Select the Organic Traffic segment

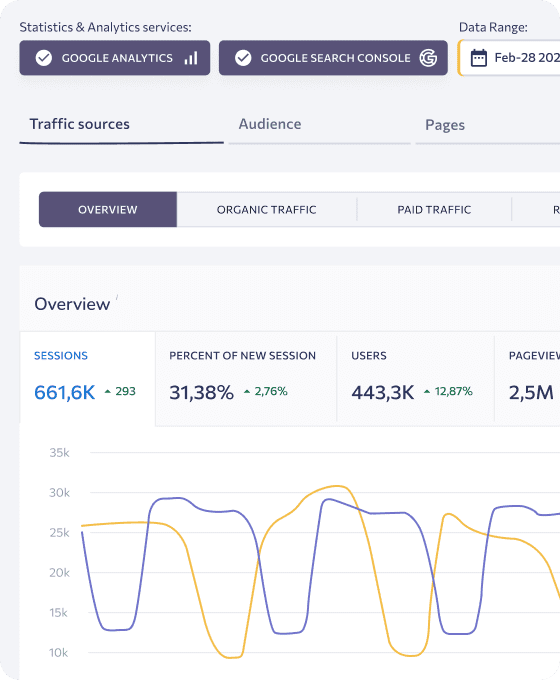point(266,209)
